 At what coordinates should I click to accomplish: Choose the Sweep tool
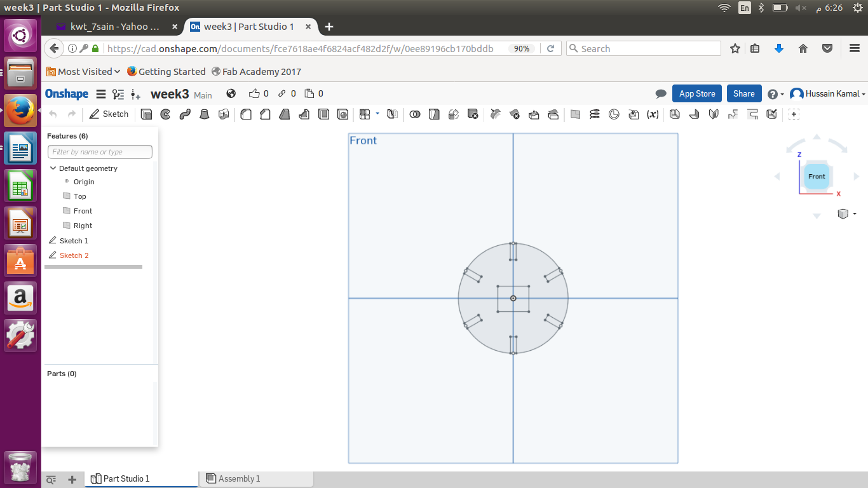click(x=185, y=114)
